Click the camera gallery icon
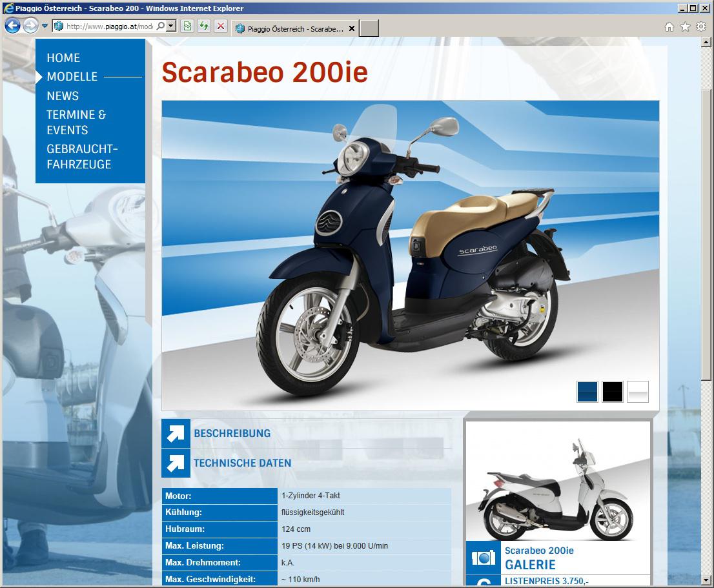This screenshot has width=714, height=588. [x=483, y=558]
